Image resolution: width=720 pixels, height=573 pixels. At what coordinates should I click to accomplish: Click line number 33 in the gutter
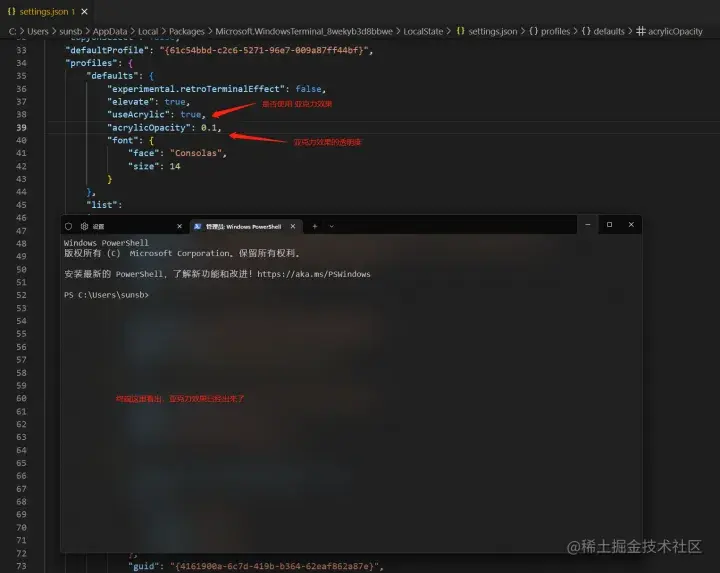(x=21, y=50)
